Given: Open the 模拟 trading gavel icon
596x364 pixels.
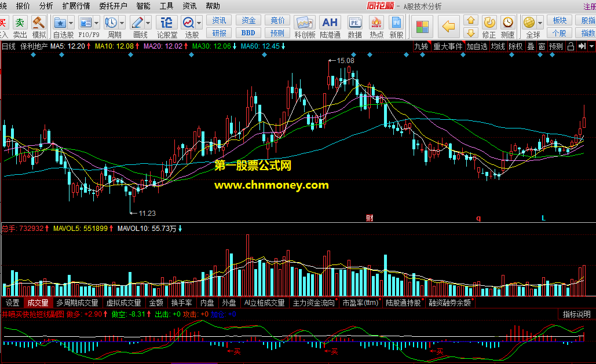Looking at the screenshot, I should [38, 27].
